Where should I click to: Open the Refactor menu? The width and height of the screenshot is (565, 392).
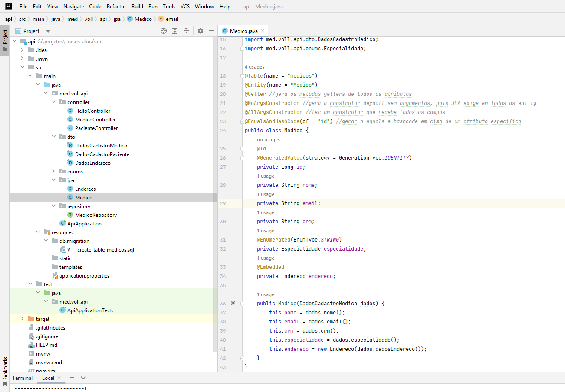coord(116,7)
